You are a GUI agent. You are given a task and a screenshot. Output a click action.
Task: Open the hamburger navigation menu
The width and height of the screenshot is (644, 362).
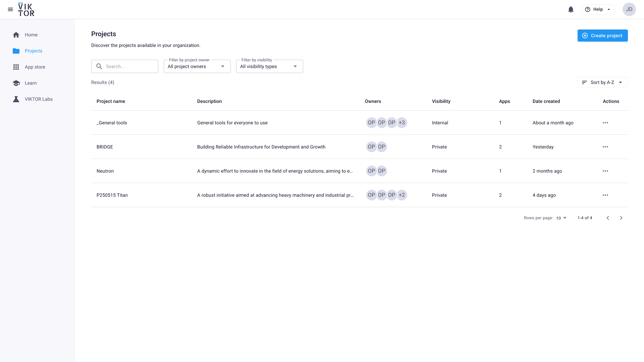pyautogui.click(x=10, y=9)
